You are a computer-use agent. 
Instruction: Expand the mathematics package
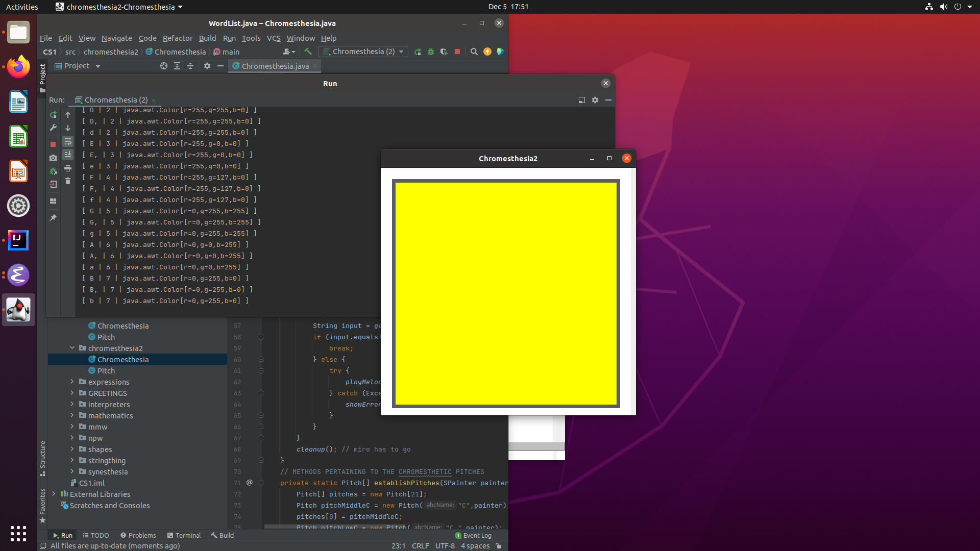[72, 415]
